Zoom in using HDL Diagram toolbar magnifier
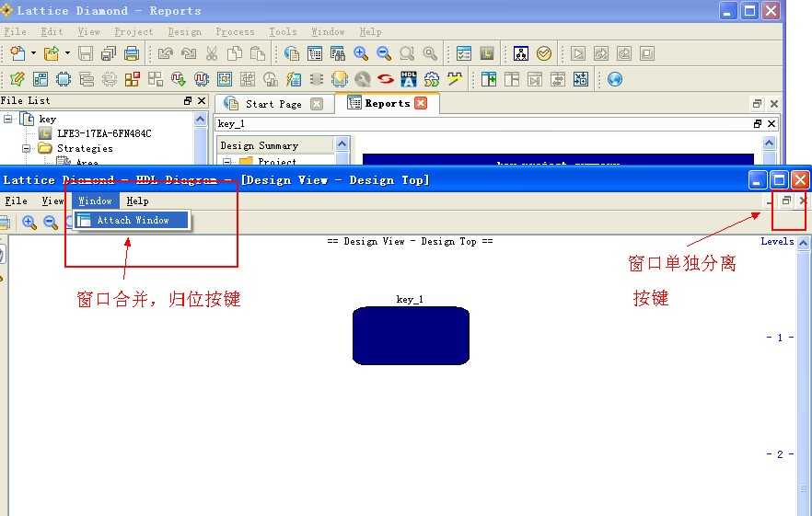This screenshot has height=516, width=812. [x=29, y=223]
